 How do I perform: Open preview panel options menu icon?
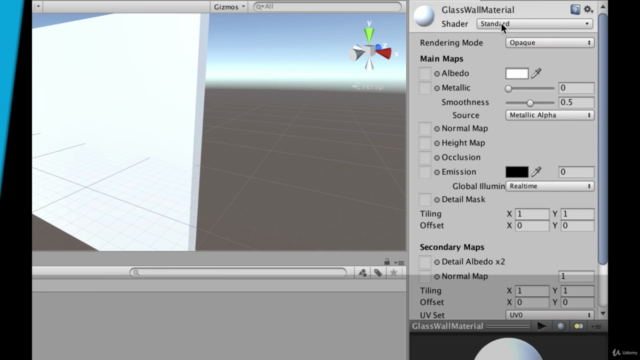point(596,326)
